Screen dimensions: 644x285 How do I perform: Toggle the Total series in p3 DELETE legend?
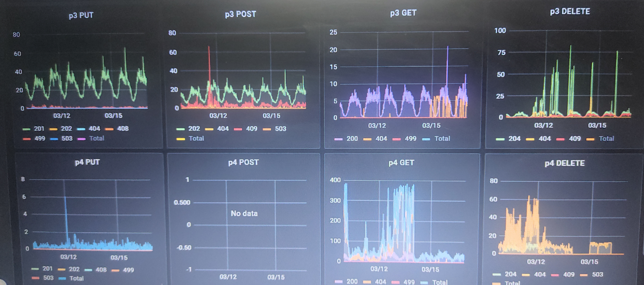600,139
